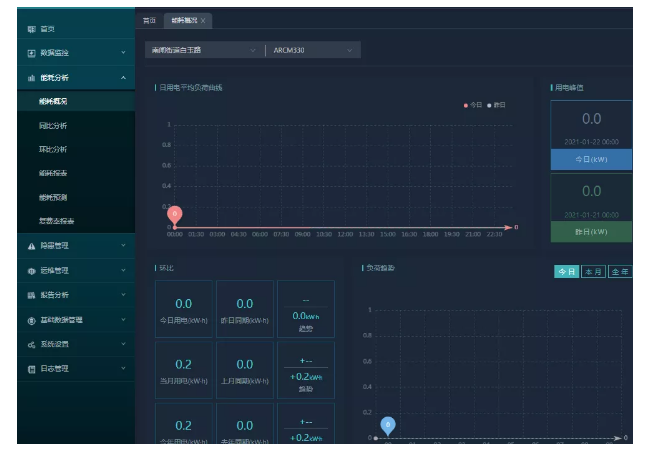Click the 隐患管理 warning triangle icon
Viewport: 647px width, 456px height.
click(x=31, y=246)
